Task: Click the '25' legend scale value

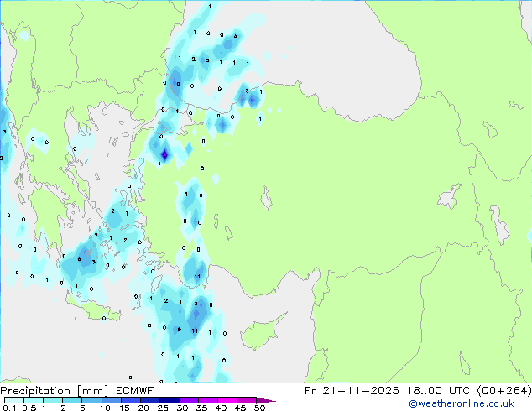Action: (x=163, y=408)
